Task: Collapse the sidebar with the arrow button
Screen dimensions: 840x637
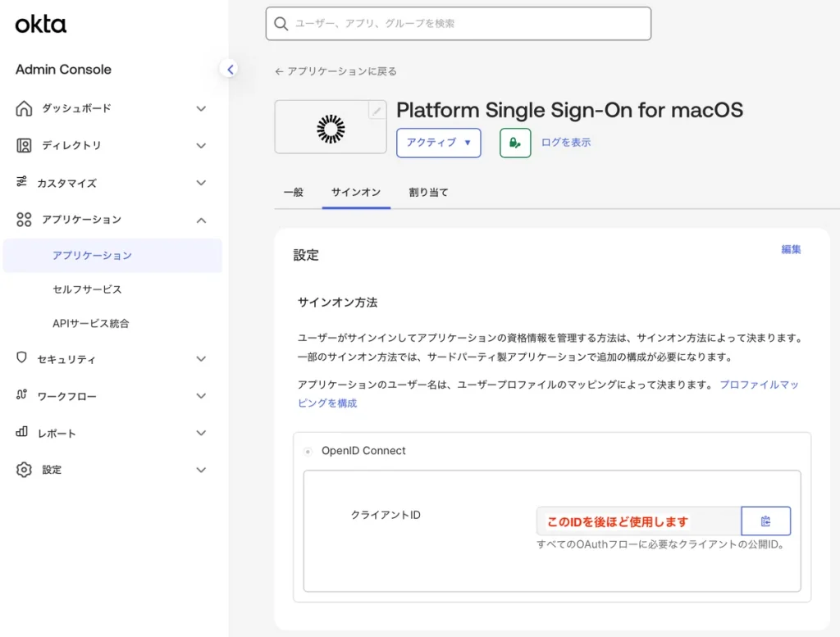Action: coord(230,70)
